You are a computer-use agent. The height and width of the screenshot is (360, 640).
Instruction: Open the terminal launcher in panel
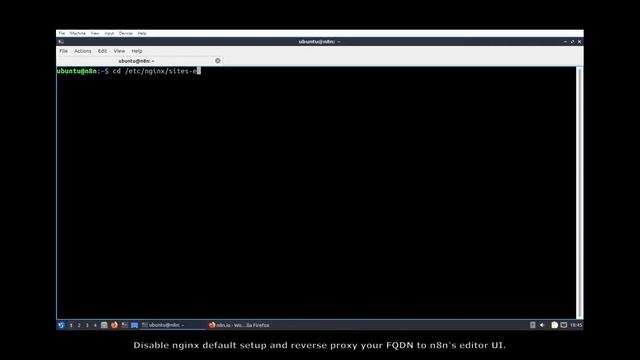click(x=124, y=325)
